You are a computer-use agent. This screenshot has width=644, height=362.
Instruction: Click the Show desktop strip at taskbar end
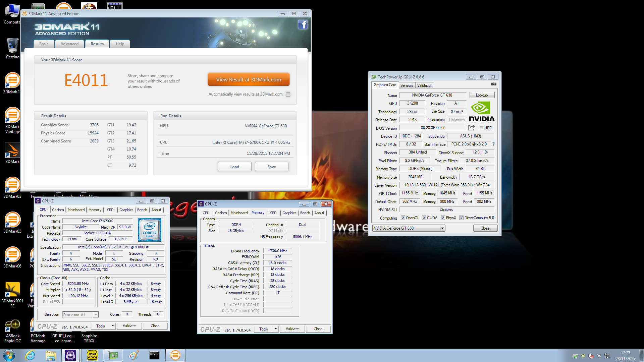pyautogui.click(x=642, y=355)
